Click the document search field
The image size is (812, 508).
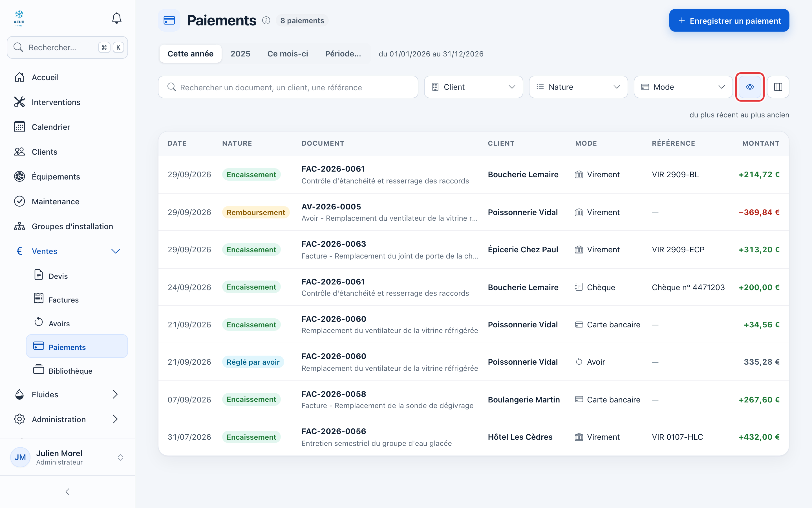click(x=288, y=87)
